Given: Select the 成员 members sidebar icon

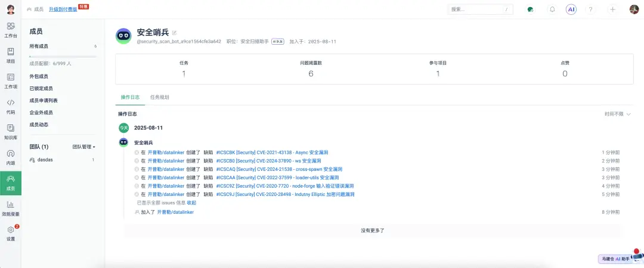Looking at the screenshot, I should coord(11,183).
